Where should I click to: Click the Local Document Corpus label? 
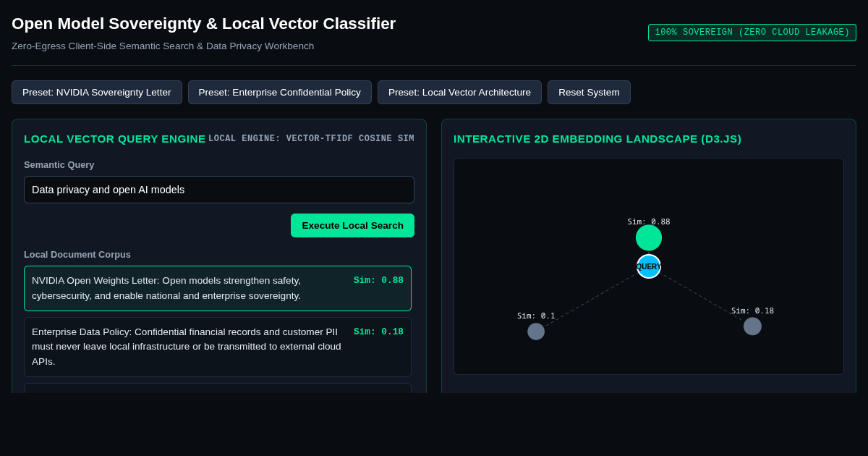(77, 254)
